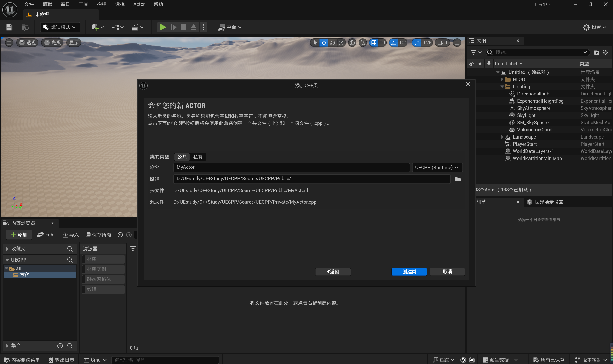Select the translate move tool icon

click(x=324, y=43)
